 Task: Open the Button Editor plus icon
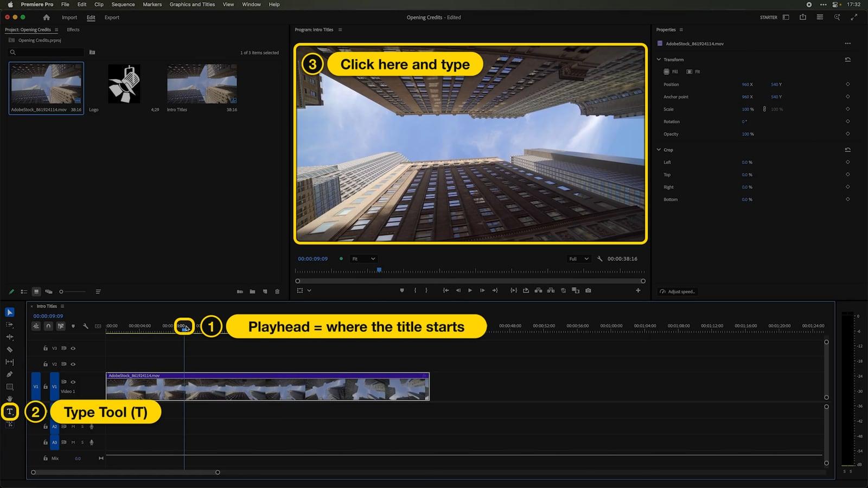click(638, 291)
